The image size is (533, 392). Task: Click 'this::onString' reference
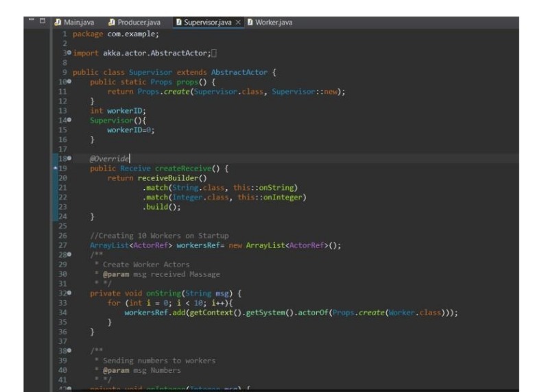coord(263,188)
